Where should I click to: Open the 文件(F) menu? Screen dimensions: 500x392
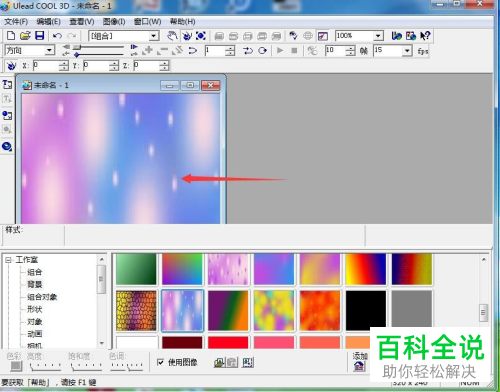16,22
